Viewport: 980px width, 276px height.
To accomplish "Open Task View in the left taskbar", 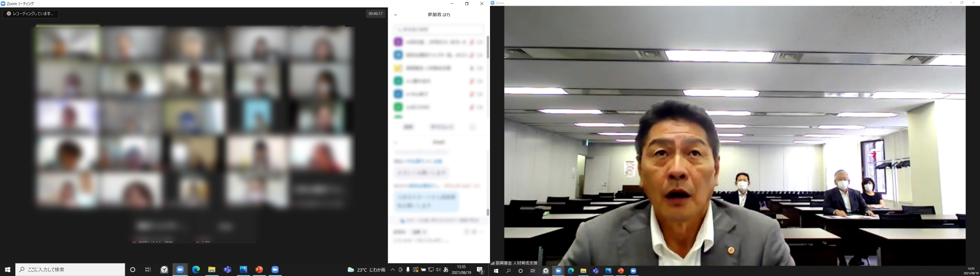I will 148,270.
